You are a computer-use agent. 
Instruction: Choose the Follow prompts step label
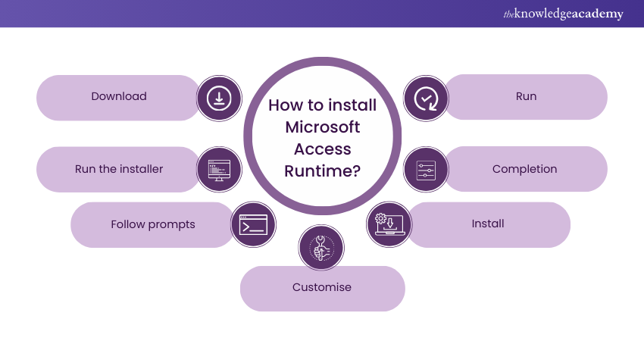(x=153, y=224)
